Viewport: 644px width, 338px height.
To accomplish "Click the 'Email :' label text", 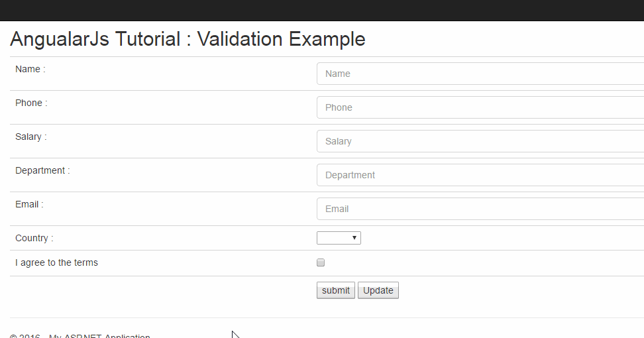I will [x=29, y=204].
